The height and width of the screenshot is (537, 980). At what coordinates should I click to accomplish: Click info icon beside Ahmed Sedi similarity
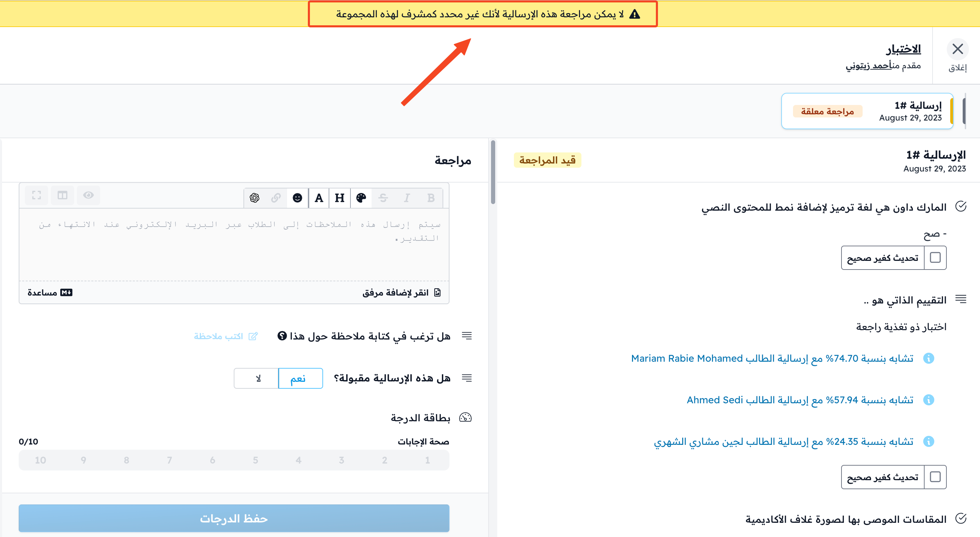pos(929,399)
